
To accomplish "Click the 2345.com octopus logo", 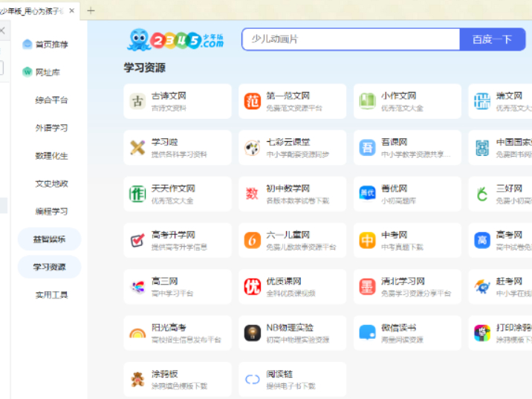I will tap(175, 39).
